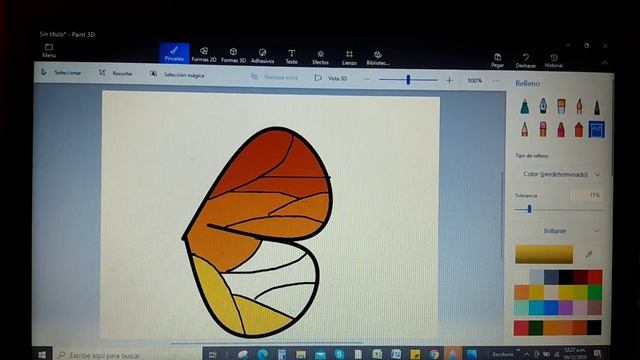640x360 pixels.
Task: Click the current gold color preview
Action: tap(544, 254)
